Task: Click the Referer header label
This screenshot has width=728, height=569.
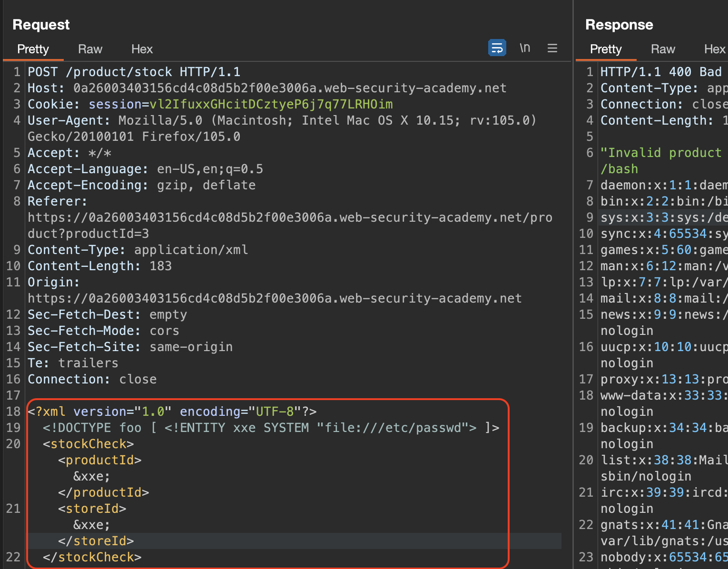Action: (58, 202)
